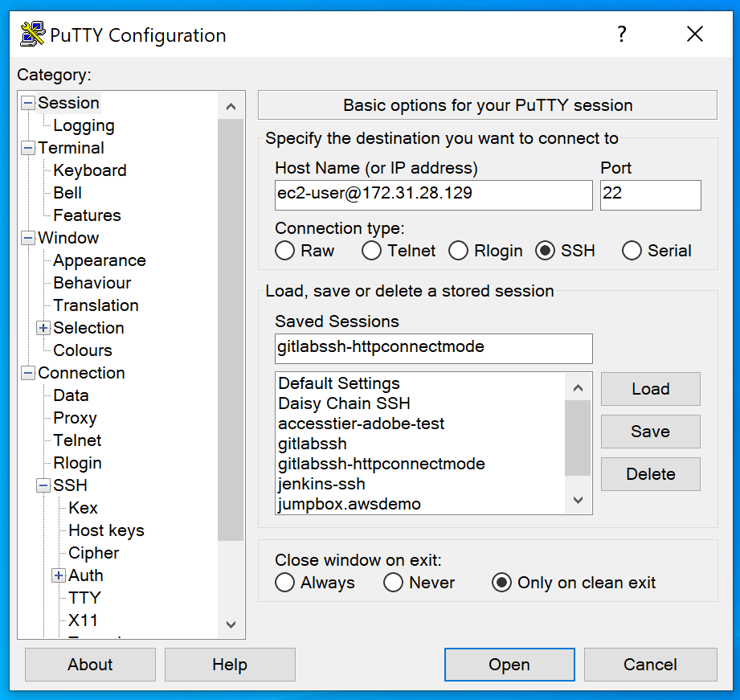
Task: Select gitlabssh saved session in the list
Action: (421, 444)
